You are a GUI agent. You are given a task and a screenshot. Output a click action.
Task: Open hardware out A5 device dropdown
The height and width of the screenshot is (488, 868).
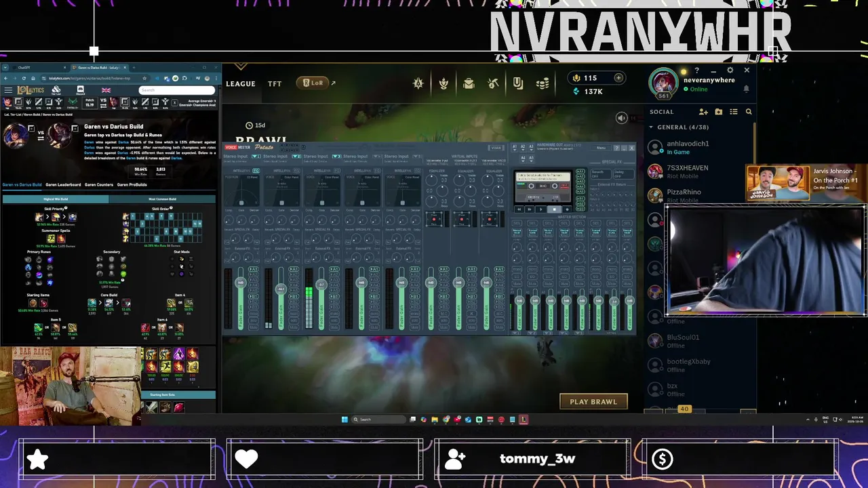531,159
